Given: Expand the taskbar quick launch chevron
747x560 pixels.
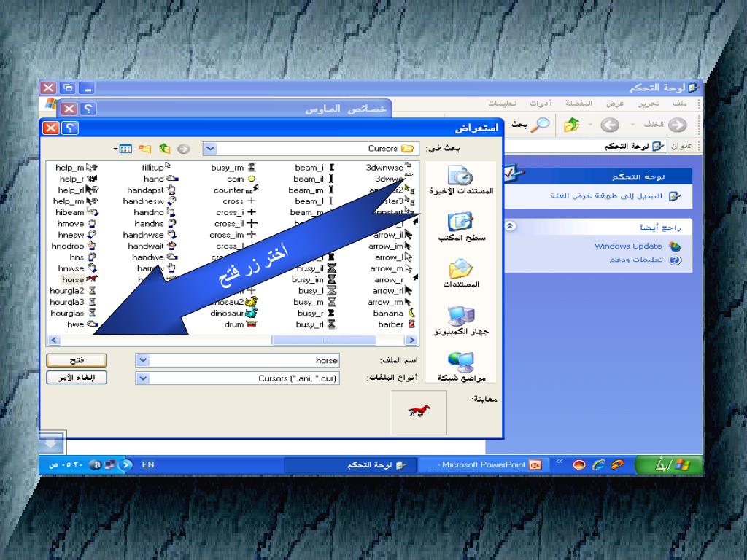Looking at the screenshot, I should 560,461.
